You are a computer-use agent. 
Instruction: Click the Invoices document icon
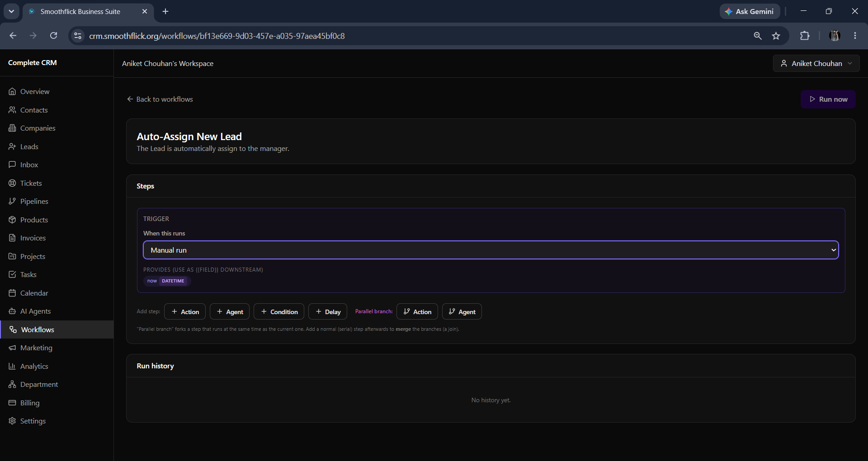(x=12, y=238)
